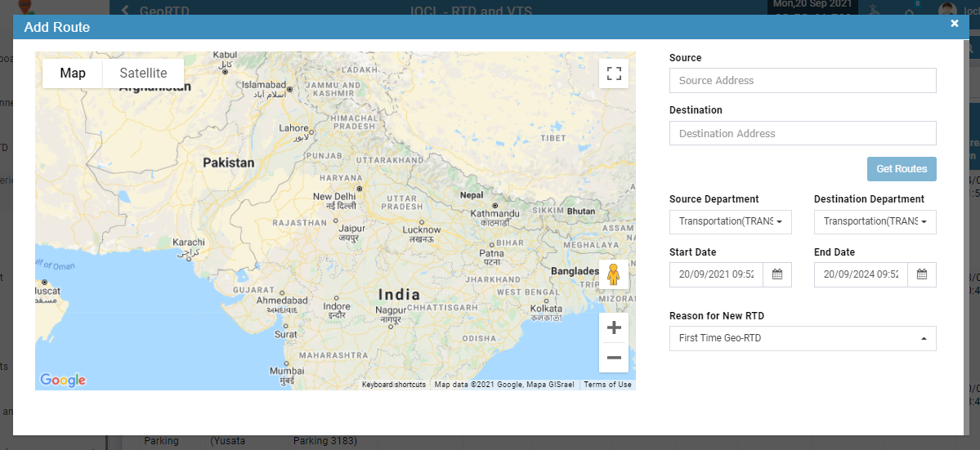Expand the Reason for New RTD dropdown

pyautogui.click(x=803, y=338)
